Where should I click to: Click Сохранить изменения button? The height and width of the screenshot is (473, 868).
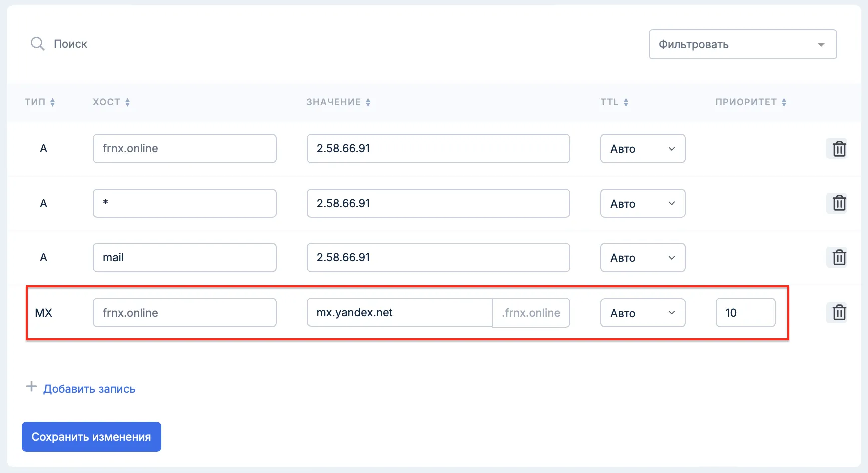pyautogui.click(x=91, y=437)
